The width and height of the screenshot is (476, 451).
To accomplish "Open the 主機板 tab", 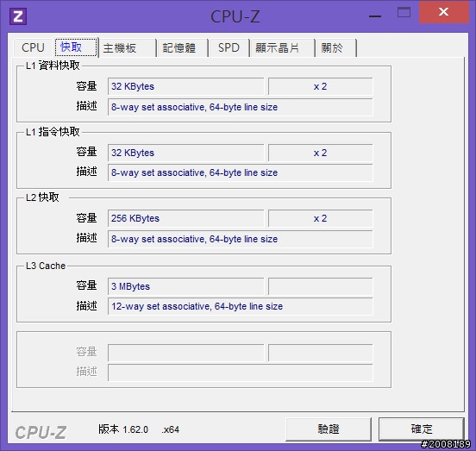I will tap(128, 48).
